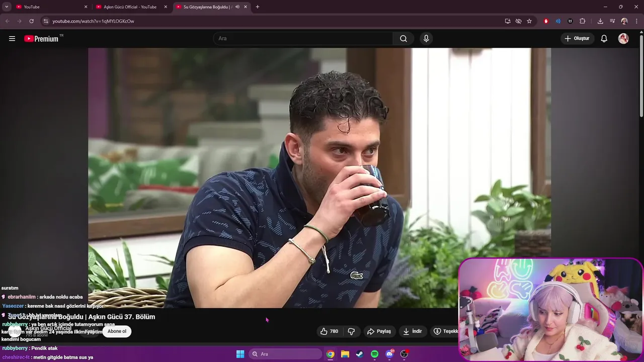This screenshot has width=644, height=362.
Task: Click the YouTube search magnifier button
Action: click(x=404, y=39)
